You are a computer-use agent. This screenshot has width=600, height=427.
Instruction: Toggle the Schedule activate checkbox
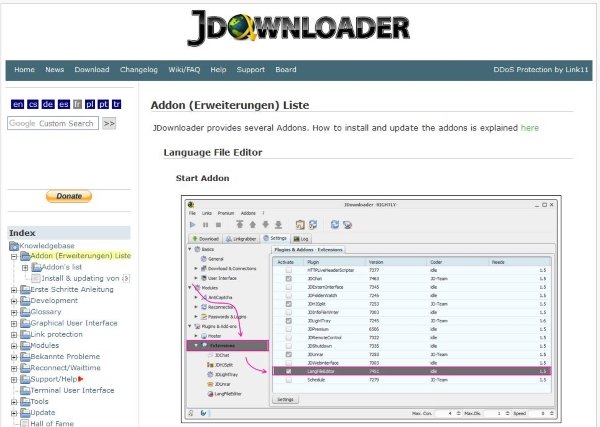tap(289, 380)
